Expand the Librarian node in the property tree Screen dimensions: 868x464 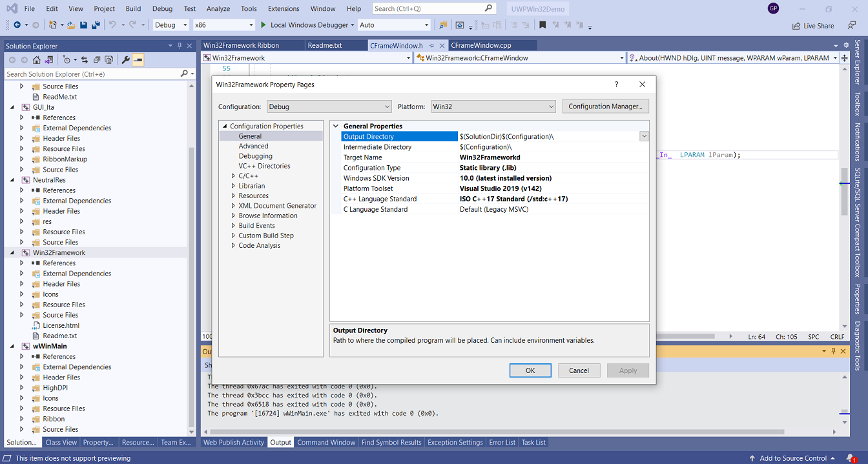click(234, 186)
